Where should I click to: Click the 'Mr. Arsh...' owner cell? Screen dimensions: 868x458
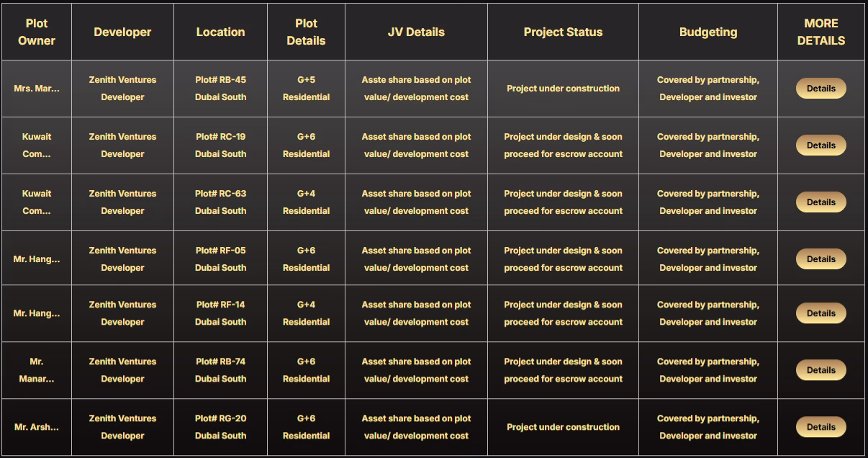pyautogui.click(x=37, y=427)
